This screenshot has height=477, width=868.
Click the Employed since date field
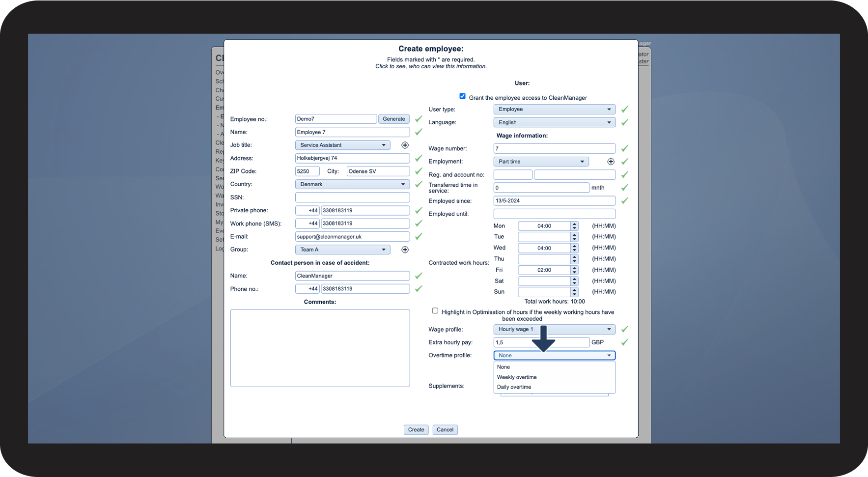tap(554, 200)
